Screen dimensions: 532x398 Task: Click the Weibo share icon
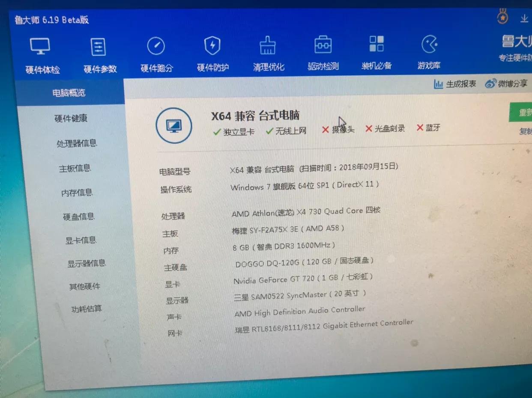[x=491, y=83]
